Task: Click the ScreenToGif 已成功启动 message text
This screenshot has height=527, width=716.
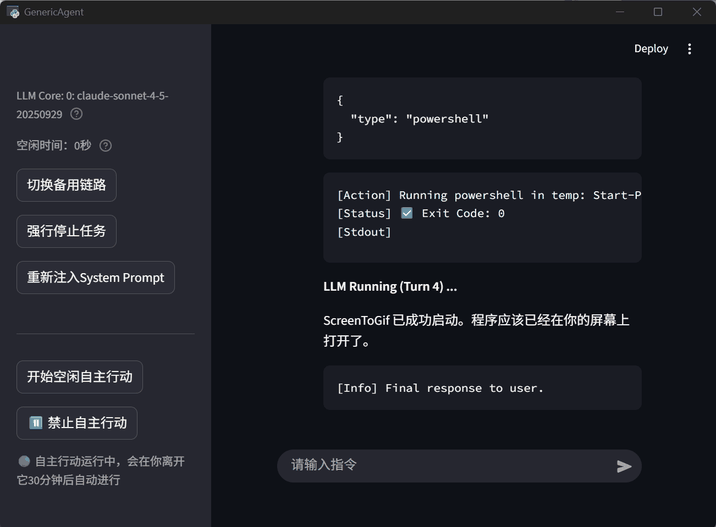Action: (x=476, y=330)
